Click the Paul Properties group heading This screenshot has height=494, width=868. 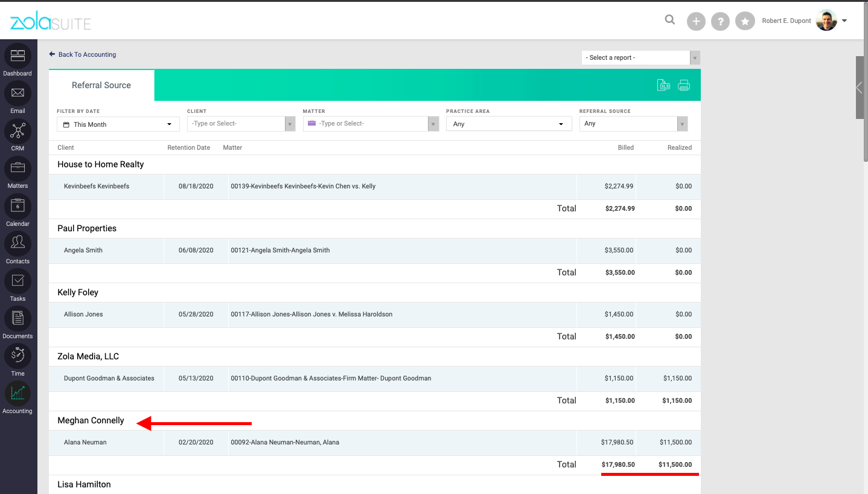[x=87, y=228]
